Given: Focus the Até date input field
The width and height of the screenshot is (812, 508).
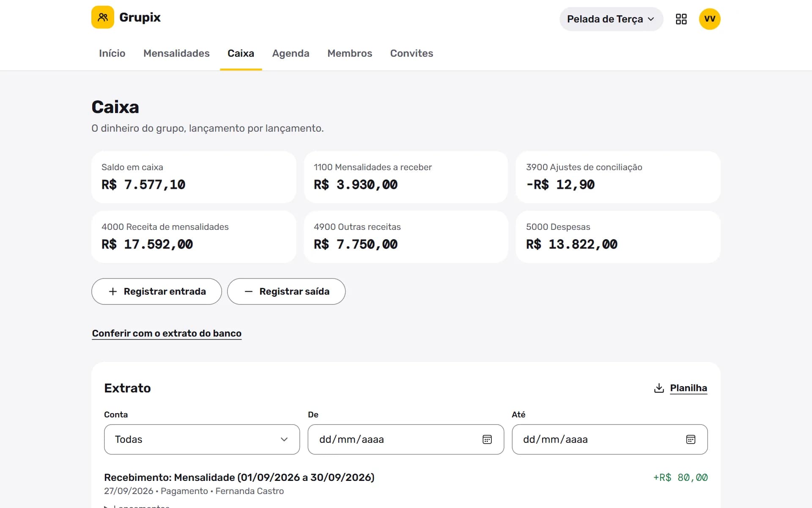Looking at the screenshot, I should pos(609,439).
